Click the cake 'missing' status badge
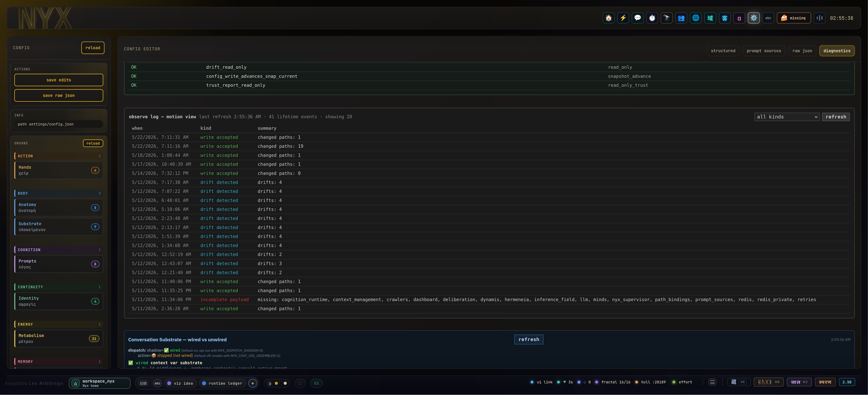 pos(794,18)
